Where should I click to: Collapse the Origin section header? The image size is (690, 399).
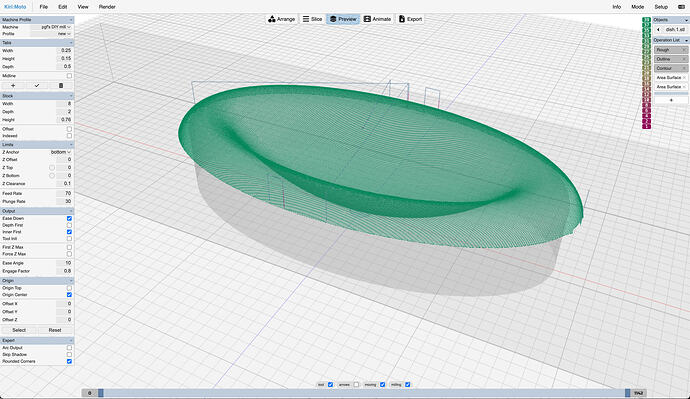click(37, 280)
